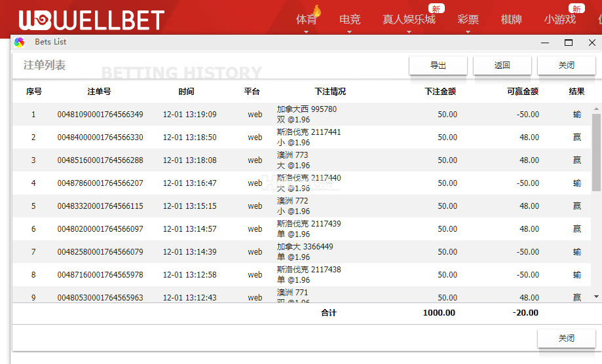Select bet number 00481090001764566349

(100, 115)
